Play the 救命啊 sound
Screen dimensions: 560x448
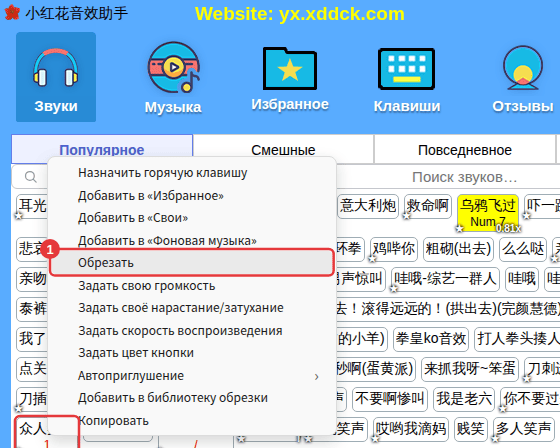click(x=428, y=206)
